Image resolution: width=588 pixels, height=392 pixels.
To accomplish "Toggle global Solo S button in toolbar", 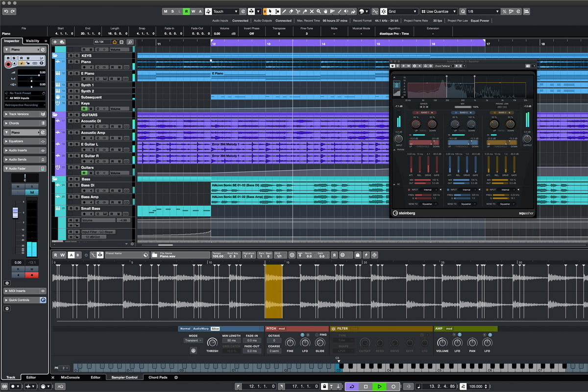I will point(172,11).
